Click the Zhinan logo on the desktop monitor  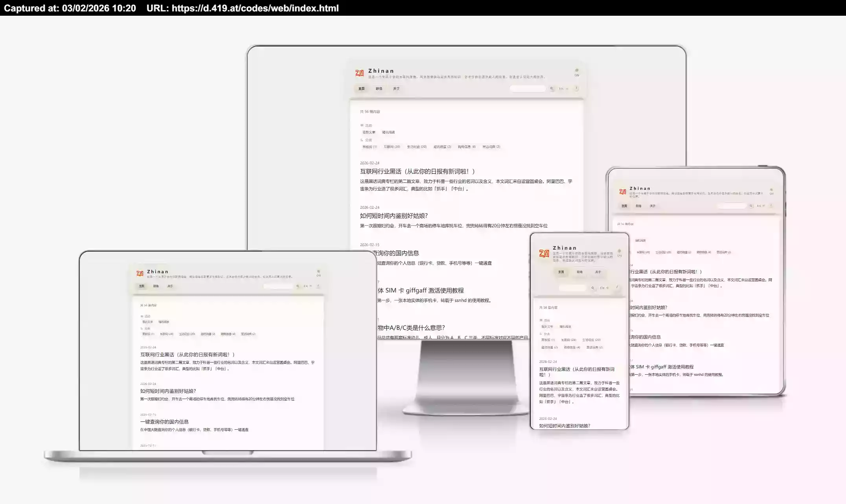click(x=359, y=73)
